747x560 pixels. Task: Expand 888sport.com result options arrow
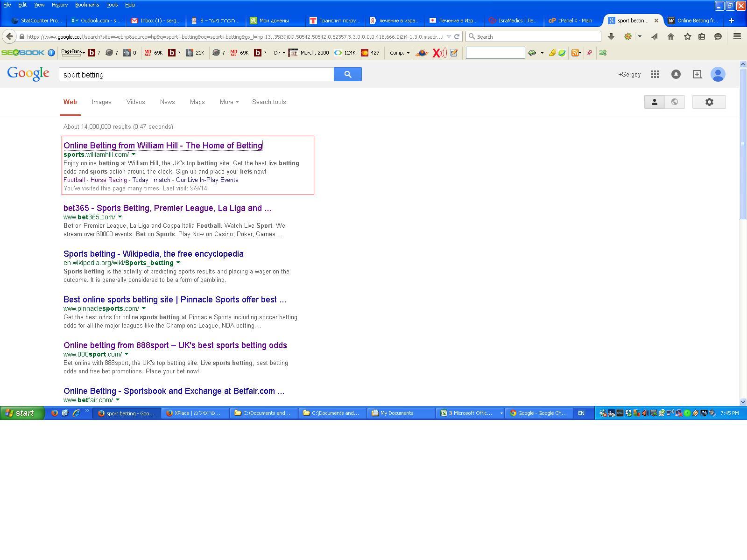click(x=127, y=354)
